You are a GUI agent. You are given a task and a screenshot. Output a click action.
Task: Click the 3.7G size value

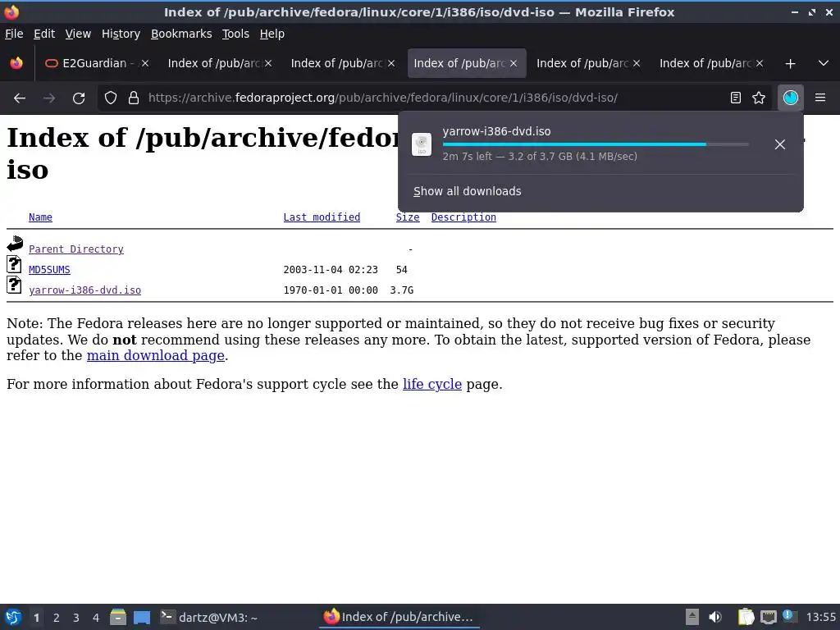point(401,290)
